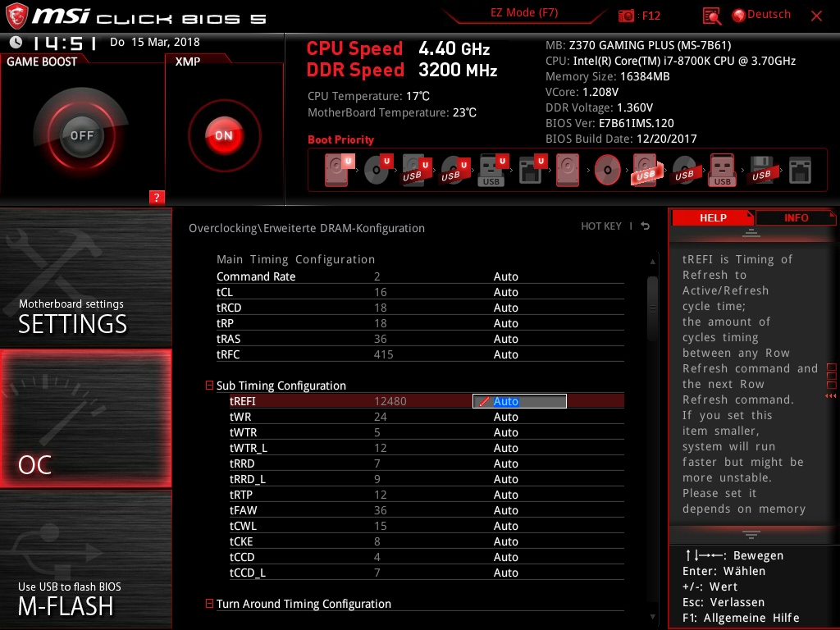The image size is (840, 630).
Task: Select the tRTP row Auto value
Action: pos(505,495)
